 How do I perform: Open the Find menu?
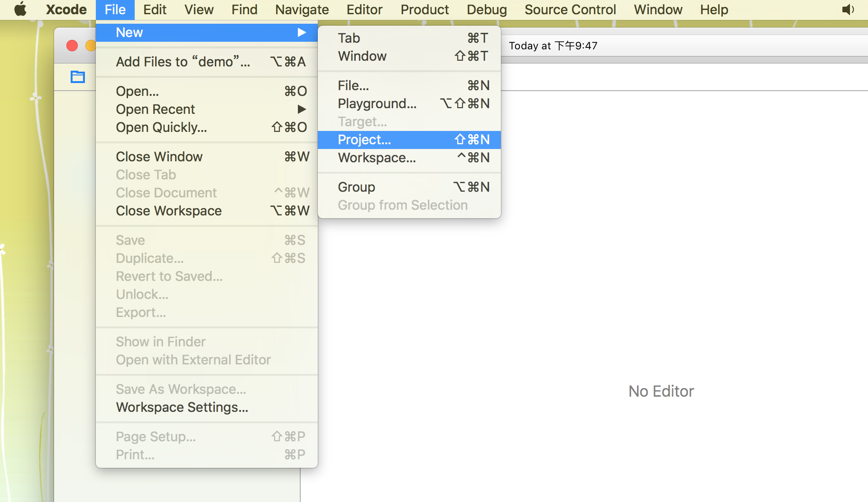[244, 9]
